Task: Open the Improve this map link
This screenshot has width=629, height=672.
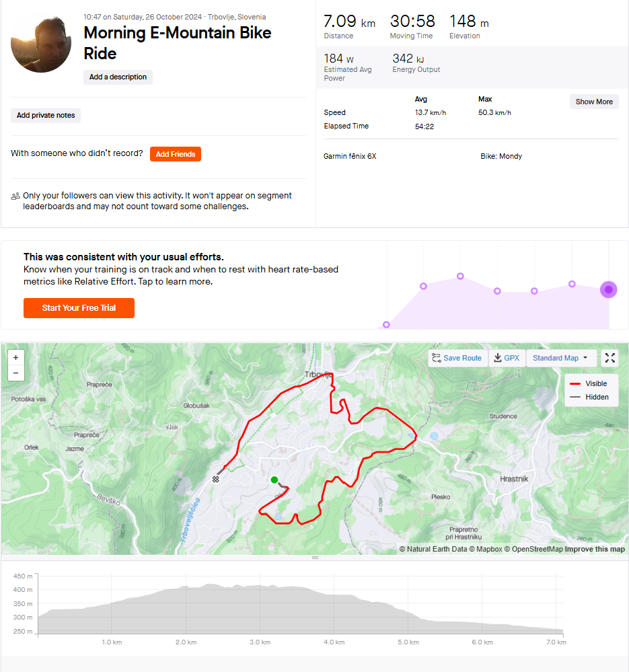Action: (595, 549)
